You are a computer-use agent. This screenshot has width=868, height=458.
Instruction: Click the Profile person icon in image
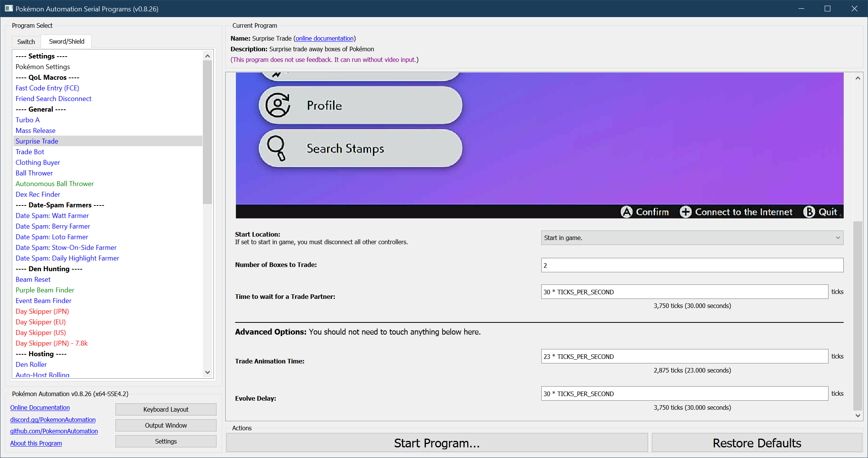(278, 105)
